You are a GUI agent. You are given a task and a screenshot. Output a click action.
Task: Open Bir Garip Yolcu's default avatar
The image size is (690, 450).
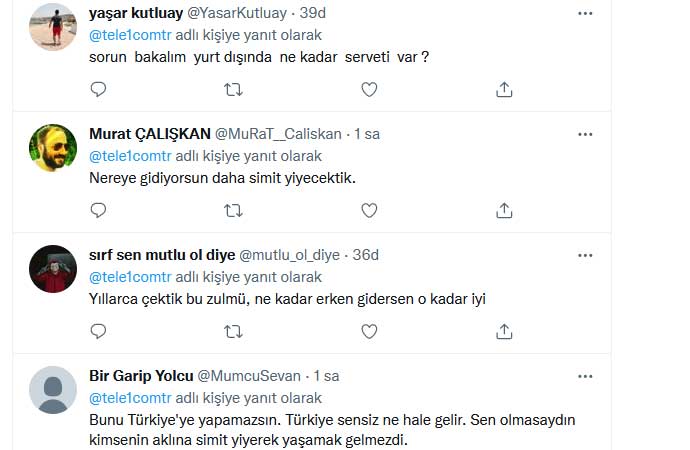coord(53,390)
